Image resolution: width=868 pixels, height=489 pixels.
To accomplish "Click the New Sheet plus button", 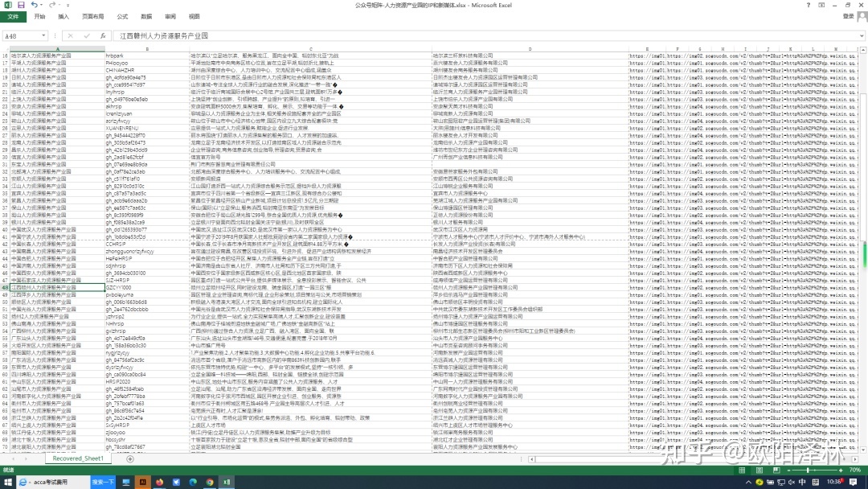I will tap(130, 459).
